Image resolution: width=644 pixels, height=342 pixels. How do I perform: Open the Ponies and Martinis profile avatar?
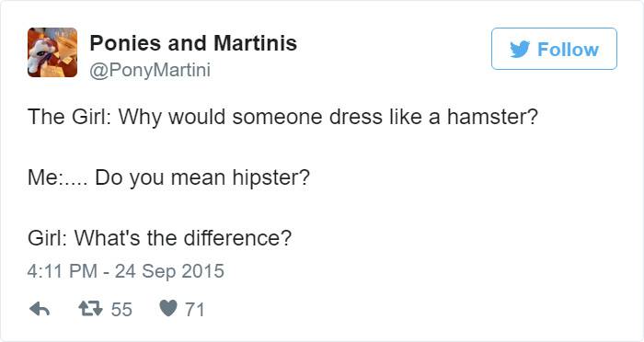[52, 52]
